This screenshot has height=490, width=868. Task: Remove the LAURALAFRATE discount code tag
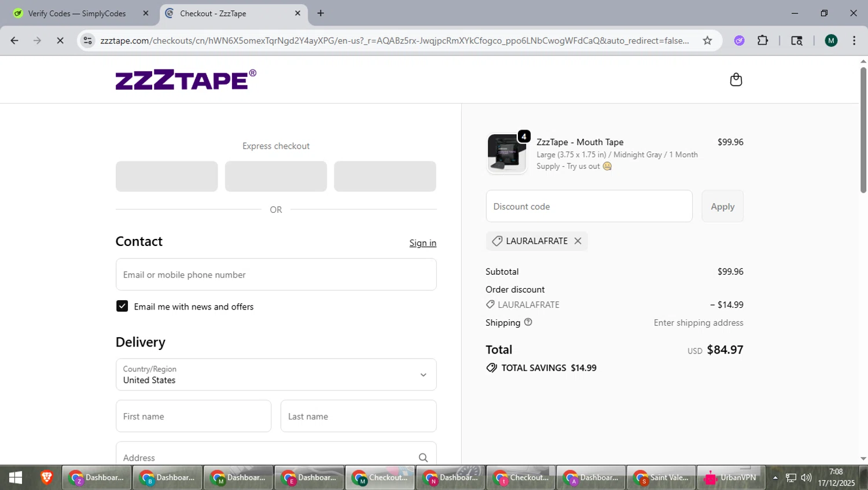[x=578, y=241]
